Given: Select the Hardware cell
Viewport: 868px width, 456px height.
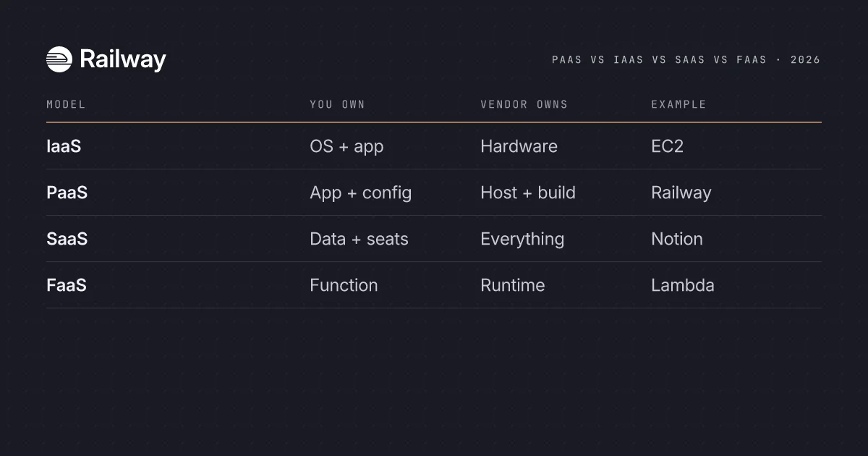Looking at the screenshot, I should click(519, 146).
